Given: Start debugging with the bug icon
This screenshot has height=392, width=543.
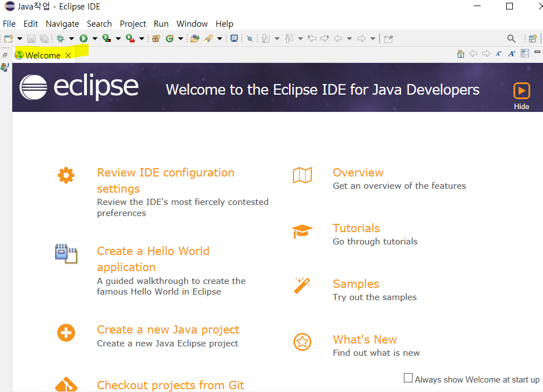Looking at the screenshot, I should [61, 38].
